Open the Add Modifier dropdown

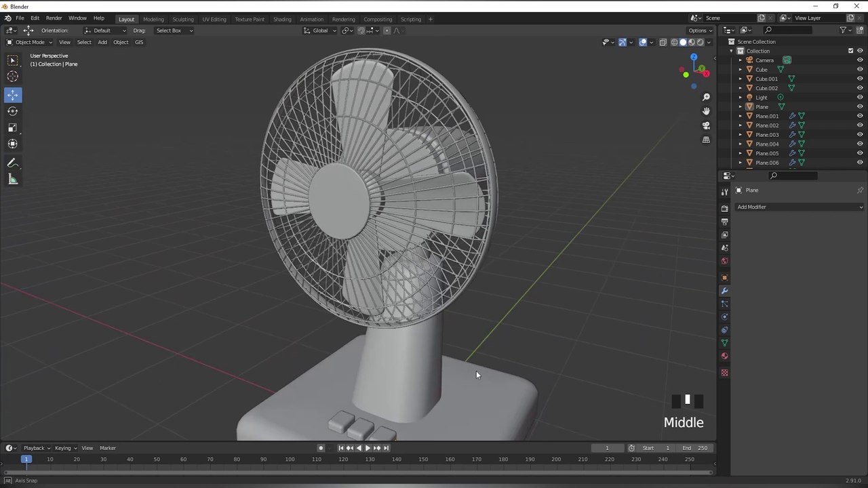coord(800,207)
